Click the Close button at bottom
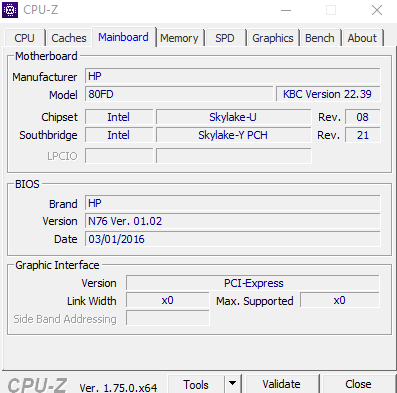The height and width of the screenshot is (393, 397). (x=358, y=384)
